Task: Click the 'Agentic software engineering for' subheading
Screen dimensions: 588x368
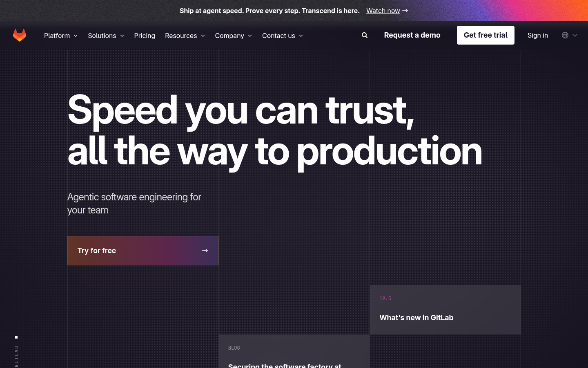Action: coord(134,197)
